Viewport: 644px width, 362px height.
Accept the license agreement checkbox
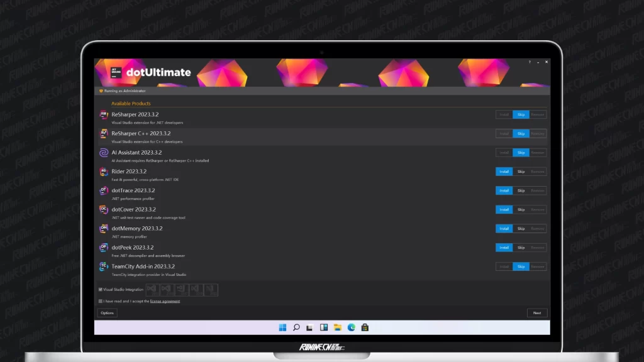tap(101, 301)
